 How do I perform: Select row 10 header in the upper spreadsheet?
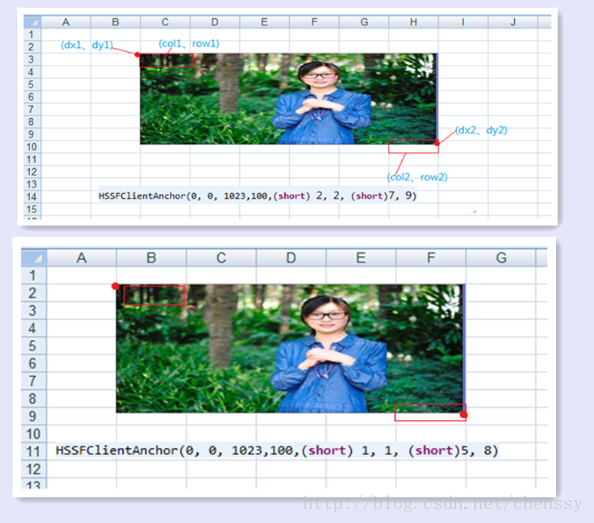pyautogui.click(x=32, y=147)
